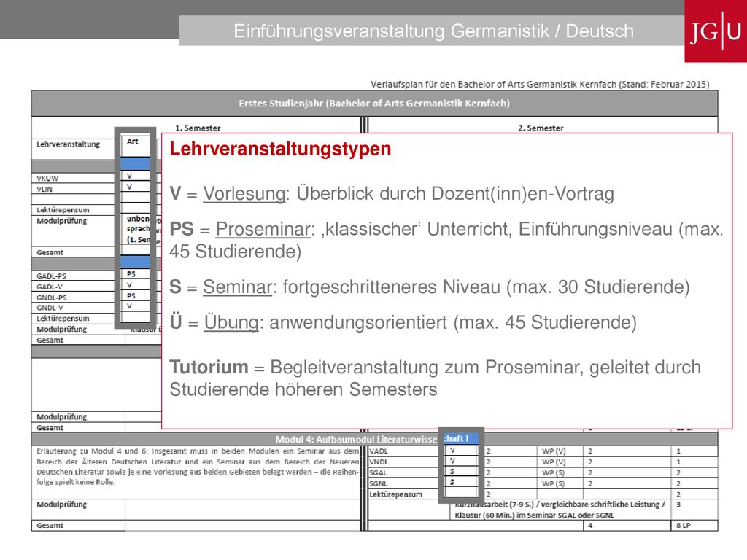747x560 pixels.
Task: Select the 'VKUW' course row label
Action: [x=47, y=179]
